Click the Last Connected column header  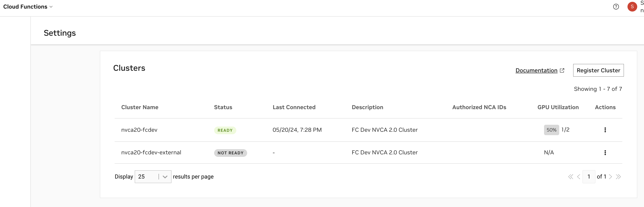tap(294, 107)
